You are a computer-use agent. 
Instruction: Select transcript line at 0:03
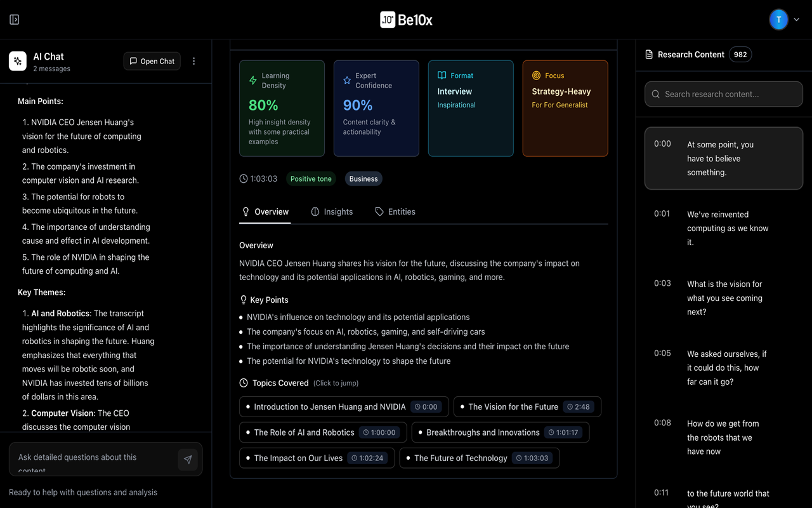[724, 298]
